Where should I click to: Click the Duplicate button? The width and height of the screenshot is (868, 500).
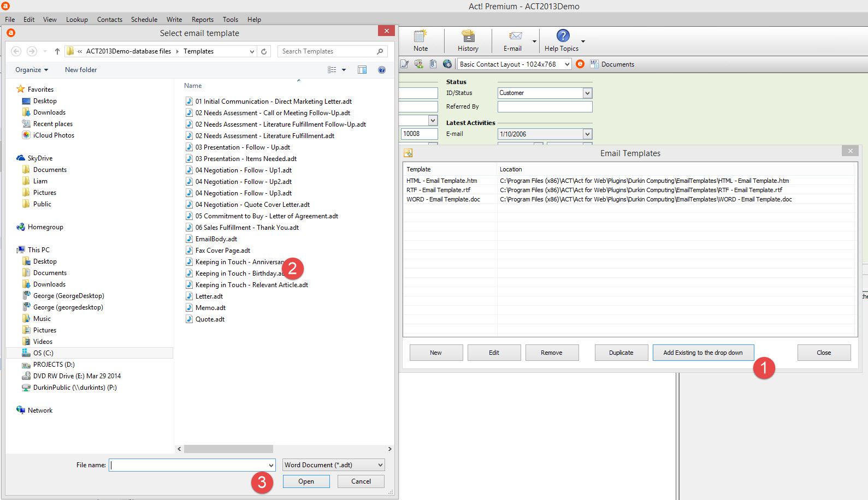621,353
